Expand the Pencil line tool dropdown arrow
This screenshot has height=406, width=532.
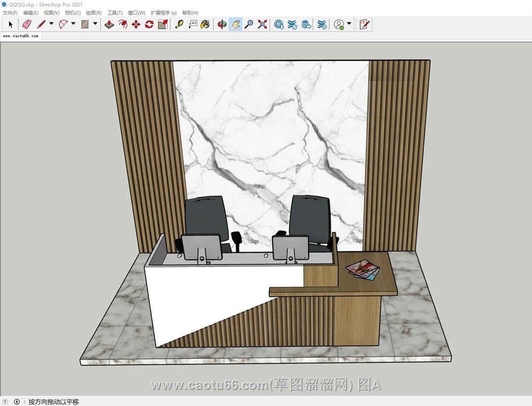[51, 24]
